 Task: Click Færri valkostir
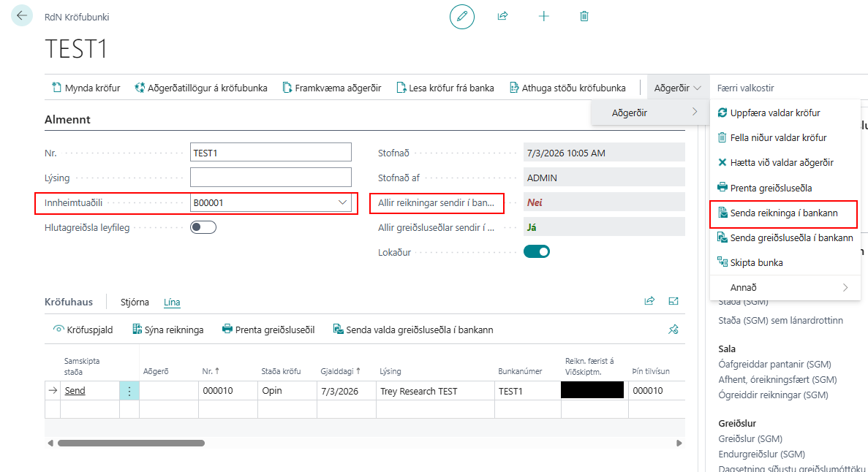click(x=745, y=88)
